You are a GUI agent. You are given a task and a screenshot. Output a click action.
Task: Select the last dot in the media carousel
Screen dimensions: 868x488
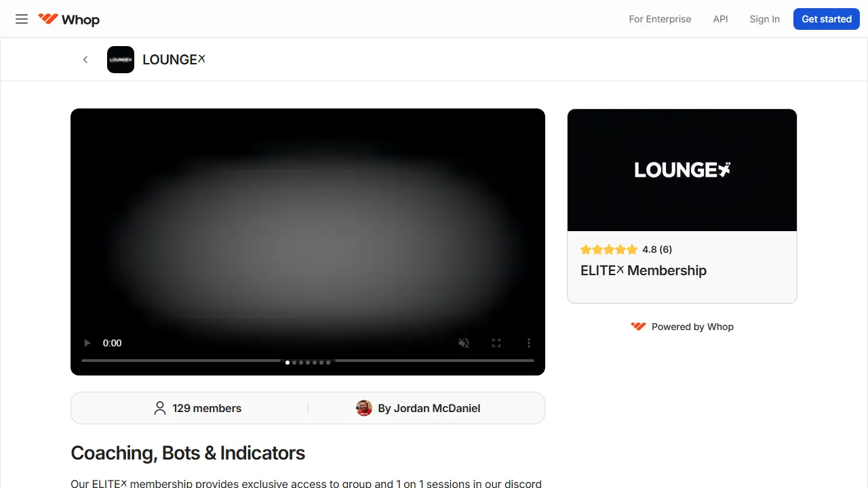point(328,362)
